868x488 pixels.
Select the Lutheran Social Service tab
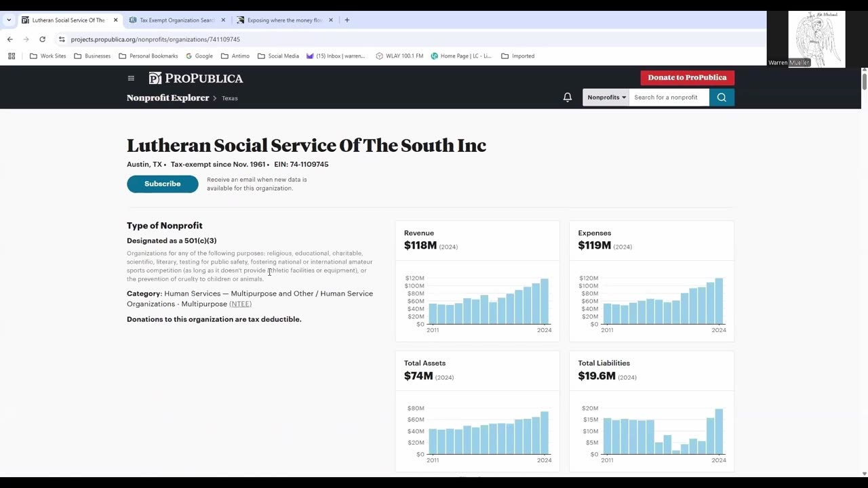(69, 20)
